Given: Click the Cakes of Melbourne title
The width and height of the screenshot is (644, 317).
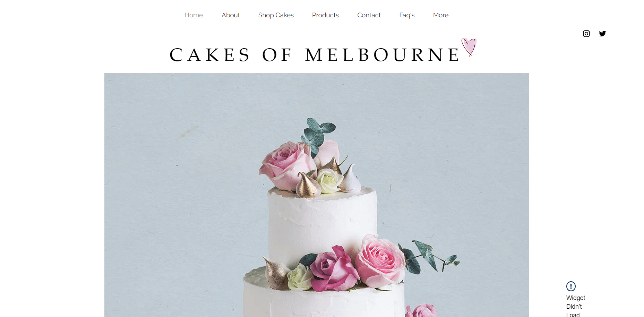Looking at the screenshot, I should (314, 55).
